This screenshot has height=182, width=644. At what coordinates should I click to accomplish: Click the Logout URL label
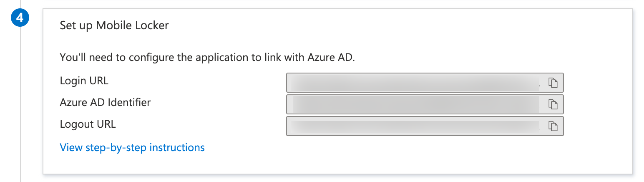pos(88,124)
